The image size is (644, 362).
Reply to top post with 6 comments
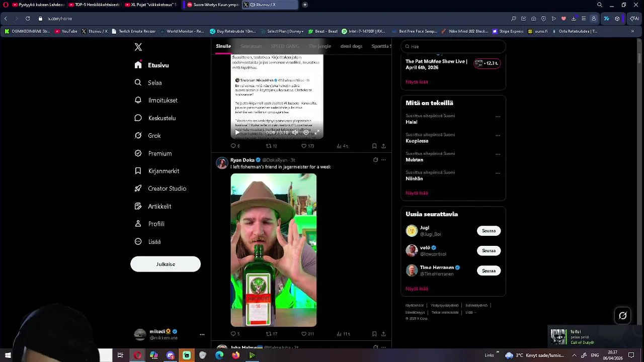(x=235, y=146)
